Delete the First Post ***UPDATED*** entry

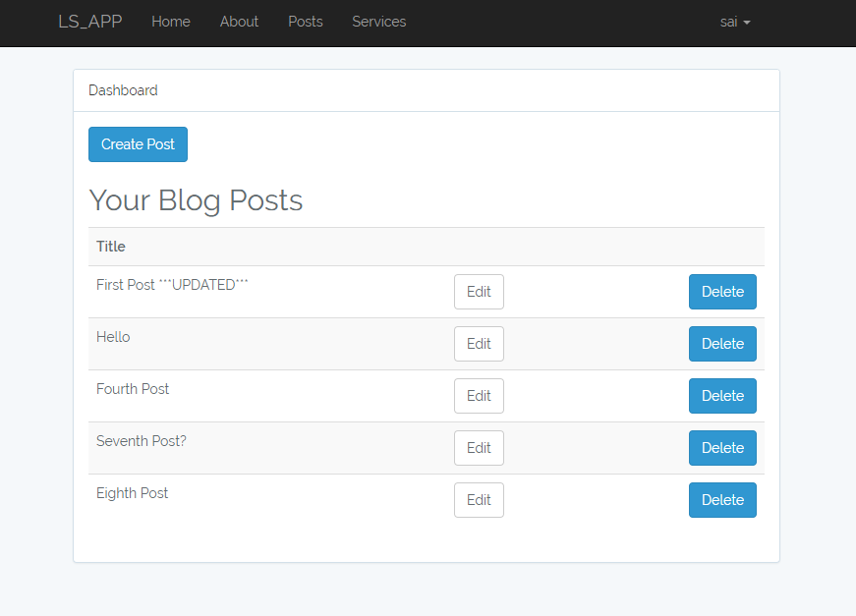(722, 292)
